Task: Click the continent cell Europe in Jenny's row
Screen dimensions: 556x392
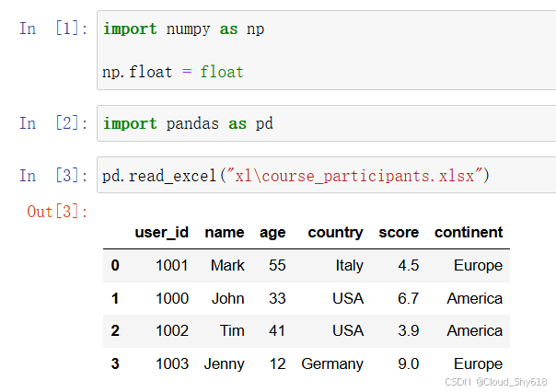Action: coord(478,364)
